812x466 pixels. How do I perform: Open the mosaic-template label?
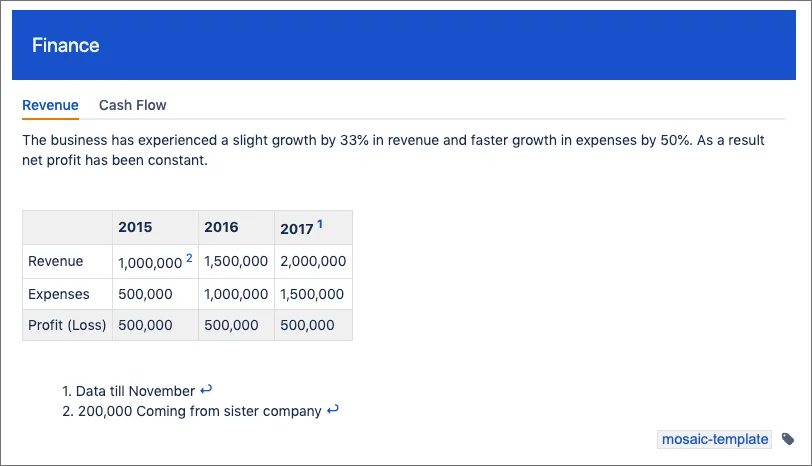(715, 439)
